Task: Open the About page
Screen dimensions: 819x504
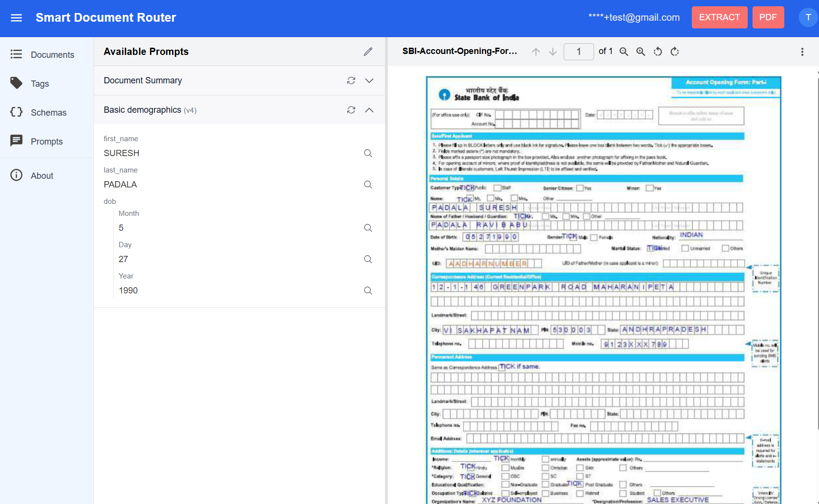Action: [47, 175]
